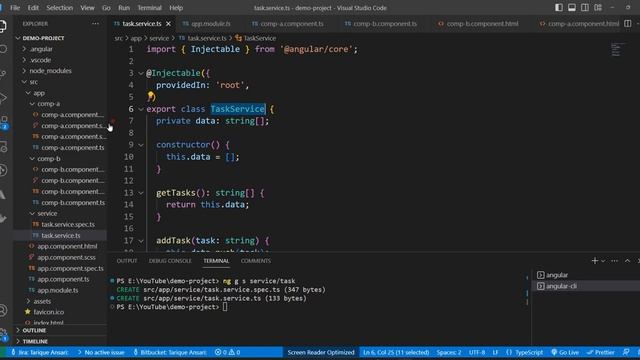Open Run and Debug view

tap(3, 98)
